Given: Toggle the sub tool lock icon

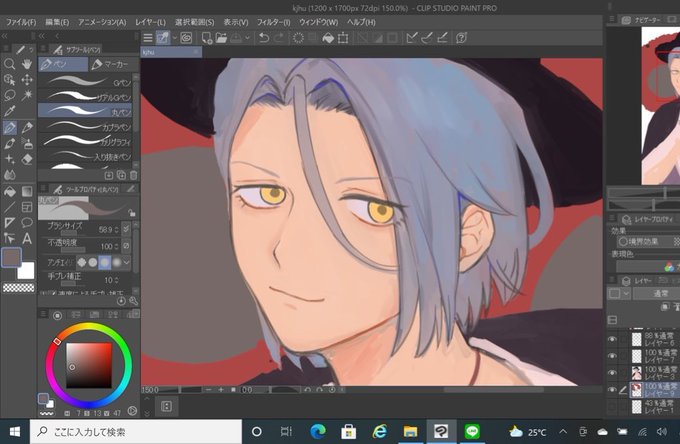Looking at the screenshot, I should pos(131,212).
